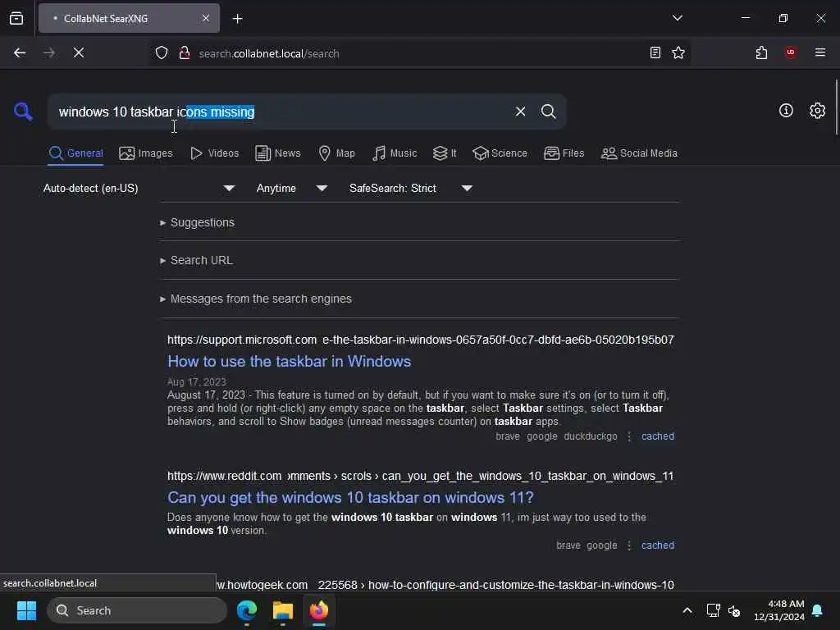Open the Firefox extensions puzzle icon
840x630 pixels.
click(761, 52)
